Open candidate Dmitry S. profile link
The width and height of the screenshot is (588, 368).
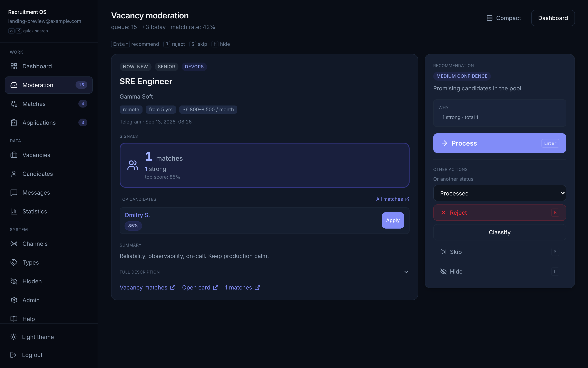[x=137, y=215]
